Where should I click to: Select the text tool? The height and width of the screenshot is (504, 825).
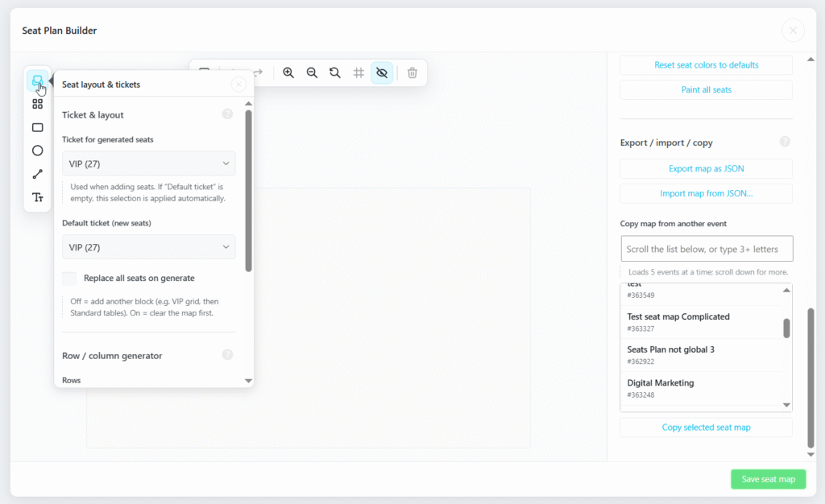point(37,197)
